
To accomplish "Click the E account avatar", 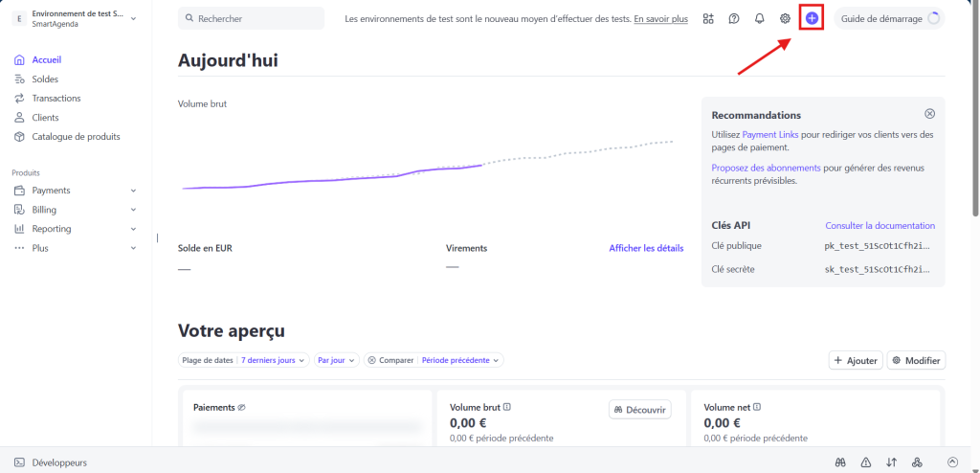I will (x=19, y=19).
